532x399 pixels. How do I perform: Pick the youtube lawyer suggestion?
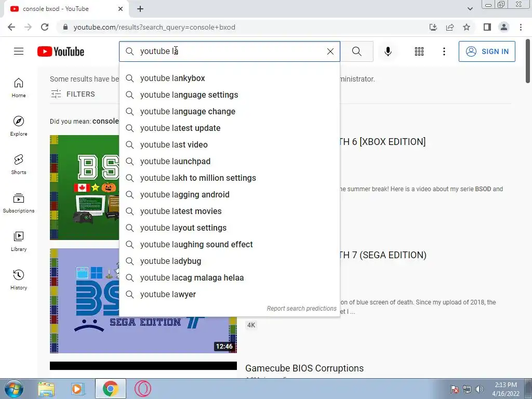pyautogui.click(x=229, y=294)
